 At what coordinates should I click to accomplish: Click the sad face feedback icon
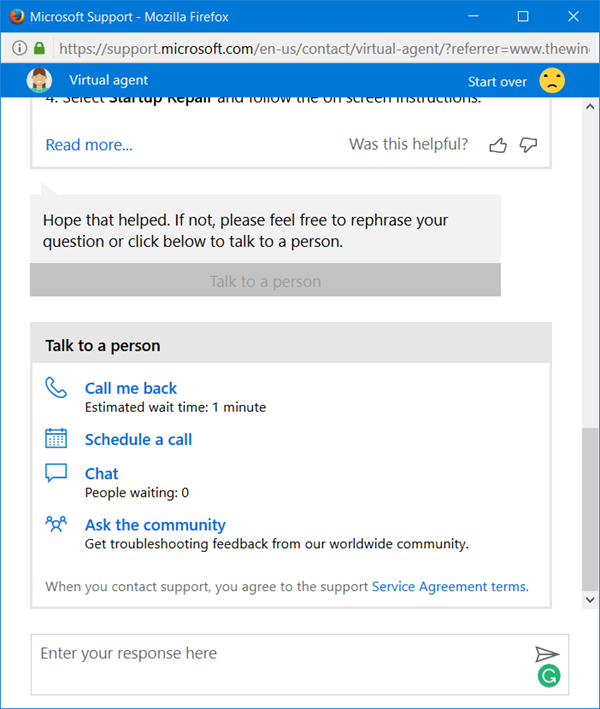[x=552, y=80]
